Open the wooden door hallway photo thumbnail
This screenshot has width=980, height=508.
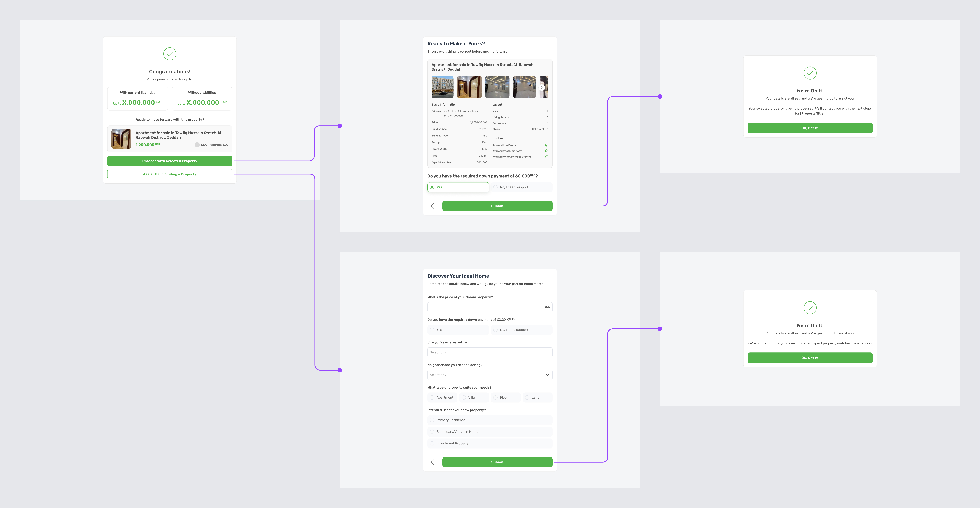click(x=469, y=87)
